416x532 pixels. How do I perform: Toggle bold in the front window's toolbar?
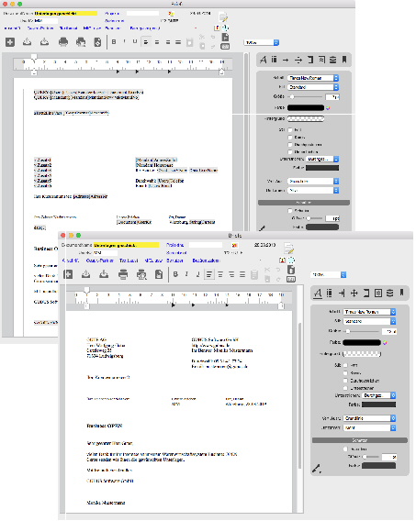pyautogui.click(x=175, y=274)
